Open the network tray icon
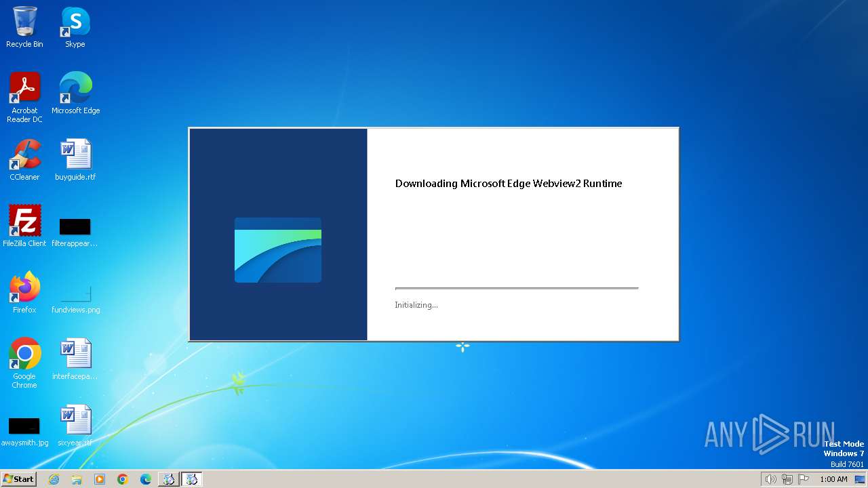The height and width of the screenshot is (488, 868). 787,479
